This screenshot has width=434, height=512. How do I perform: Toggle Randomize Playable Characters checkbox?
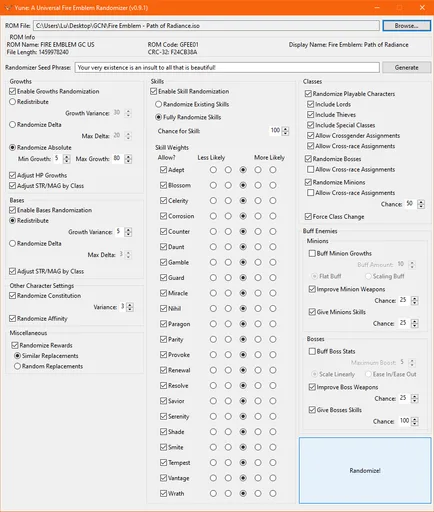[308, 94]
